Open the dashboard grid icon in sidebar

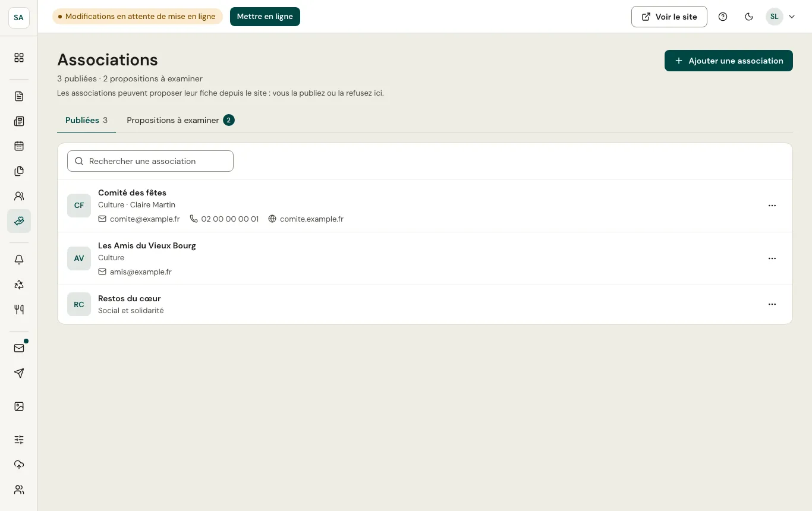(x=19, y=58)
